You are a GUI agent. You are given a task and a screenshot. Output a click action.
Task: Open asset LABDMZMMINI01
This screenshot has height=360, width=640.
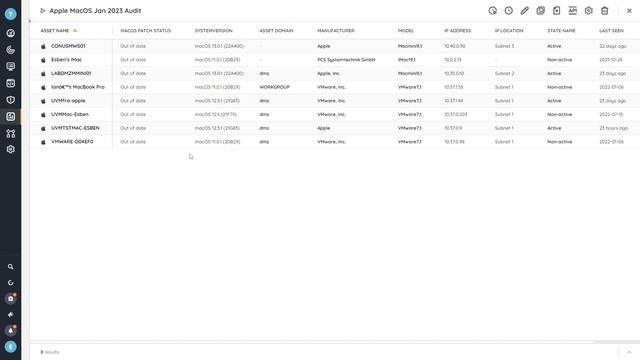click(71, 73)
